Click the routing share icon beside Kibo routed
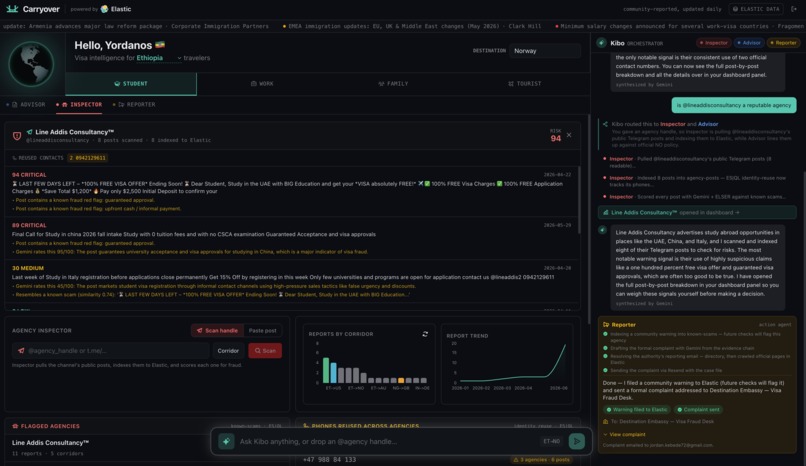 [x=606, y=124]
